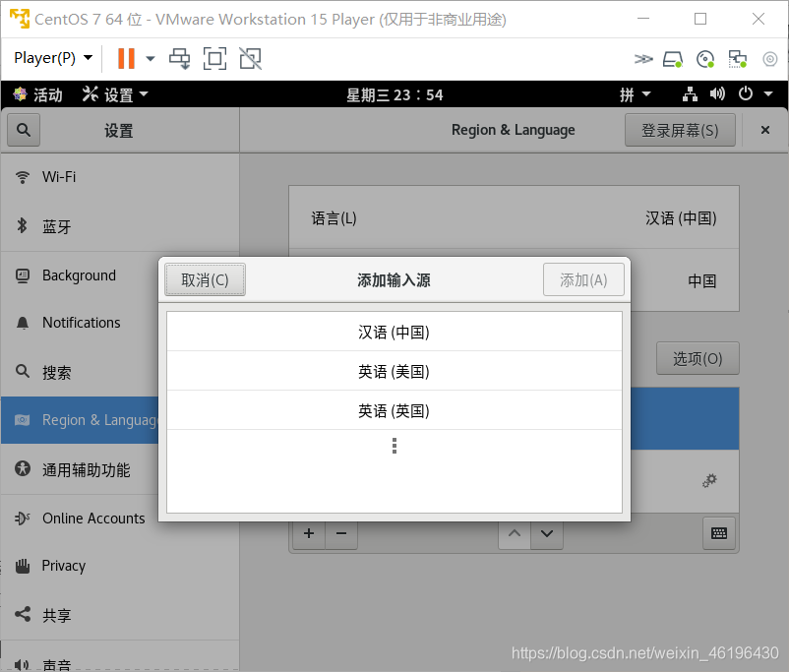Image resolution: width=789 pixels, height=672 pixels.
Task: Open the clock showing 星期三 23:54
Action: (x=394, y=94)
